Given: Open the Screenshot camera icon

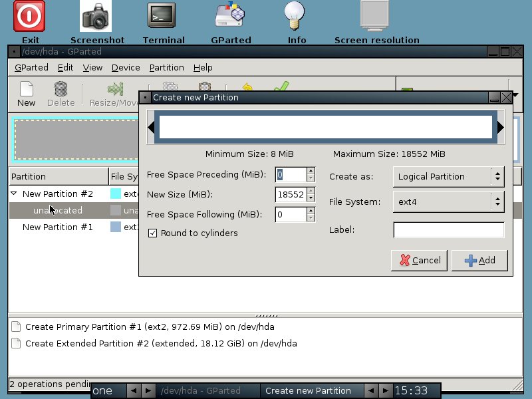Looking at the screenshot, I should click(96, 16).
